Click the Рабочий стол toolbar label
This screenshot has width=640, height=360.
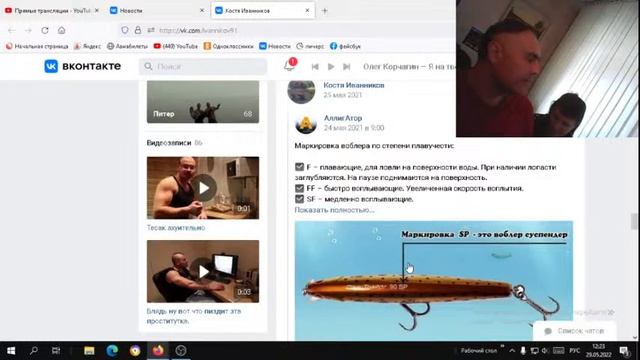tap(479, 351)
